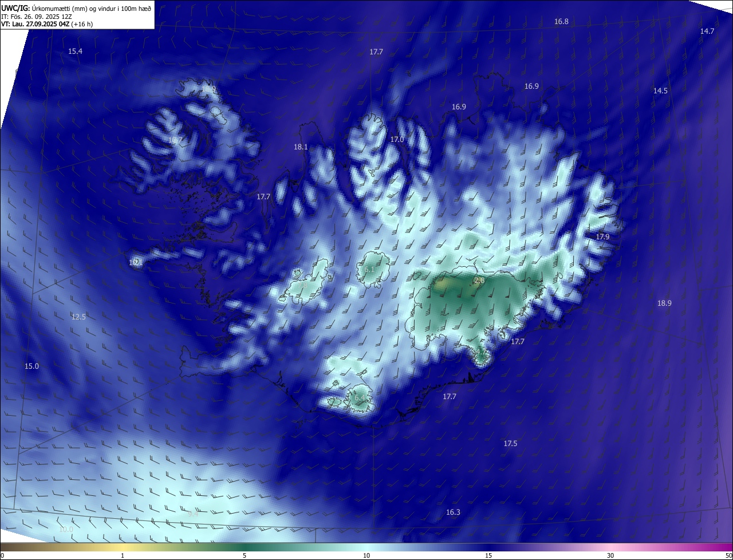This screenshot has height=560, width=733.
Task: Click the 17.5 value label
Action: (510, 444)
